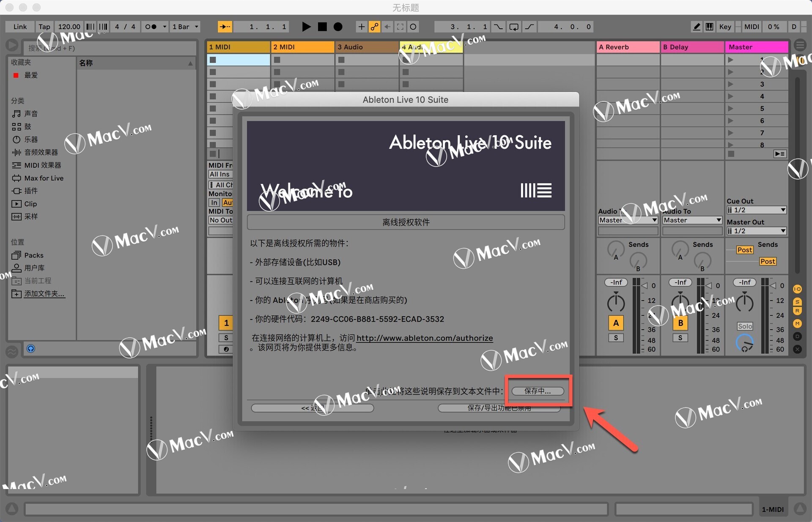The height and width of the screenshot is (522, 812).
Task: Click the tempo field showing 120.00
Action: coord(69,27)
